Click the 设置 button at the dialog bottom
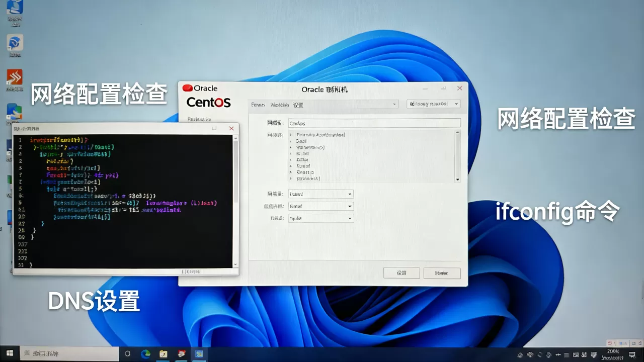 click(401, 273)
